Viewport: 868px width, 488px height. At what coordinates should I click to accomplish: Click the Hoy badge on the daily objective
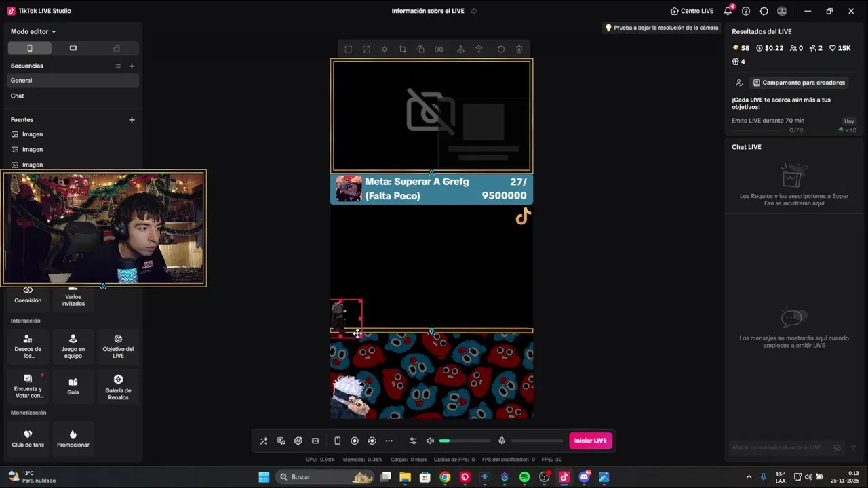pos(849,121)
